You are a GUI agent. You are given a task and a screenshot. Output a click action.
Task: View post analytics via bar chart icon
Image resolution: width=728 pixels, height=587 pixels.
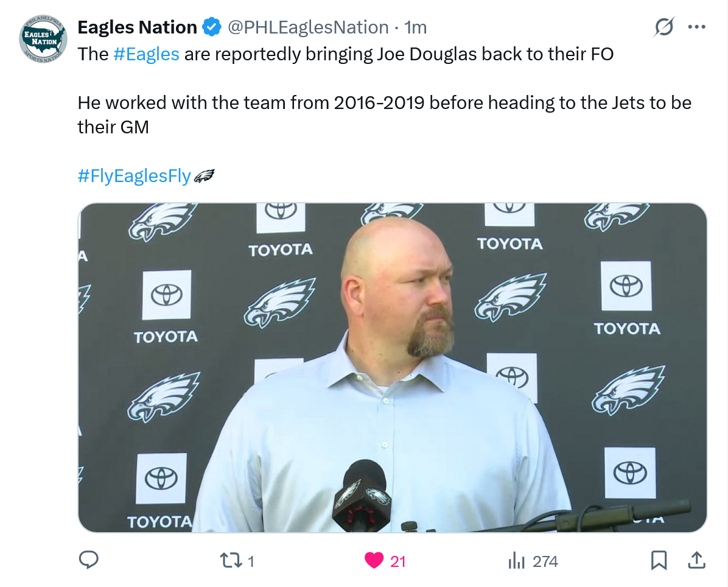[x=516, y=560]
